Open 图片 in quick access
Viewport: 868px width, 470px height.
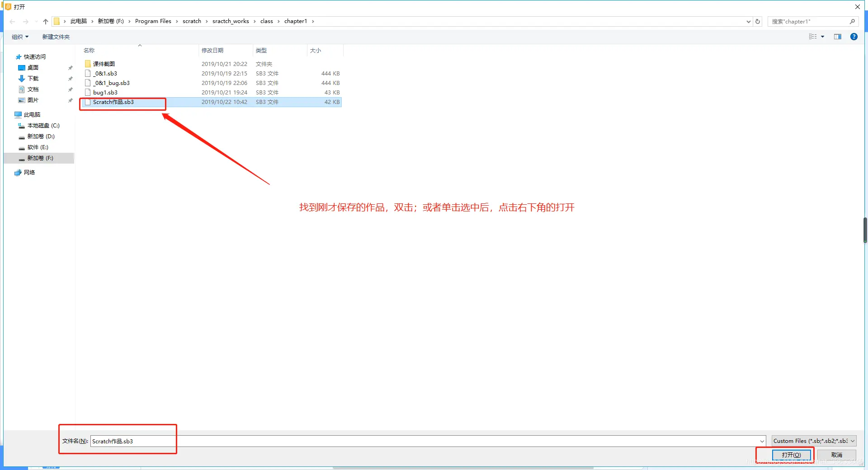[x=33, y=100]
